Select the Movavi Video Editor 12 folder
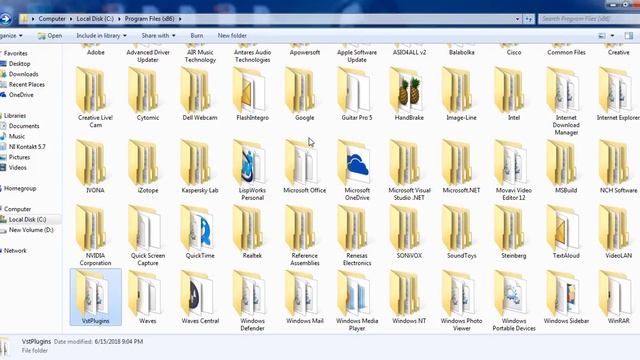Screen dimensions: 640x360 point(511,163)
